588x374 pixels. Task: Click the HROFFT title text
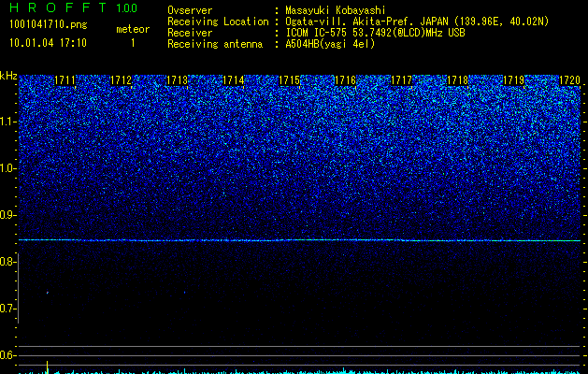(x=58, y=7)
